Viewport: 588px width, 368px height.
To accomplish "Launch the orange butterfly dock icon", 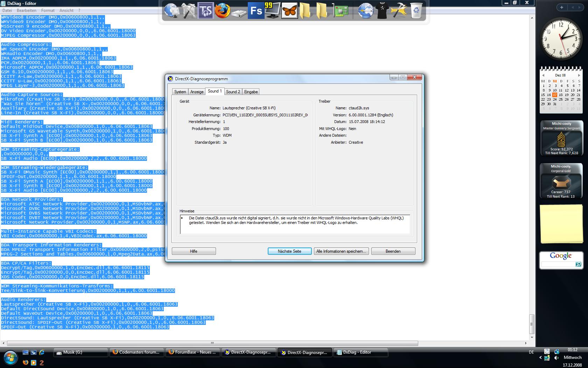I will 289,11.
